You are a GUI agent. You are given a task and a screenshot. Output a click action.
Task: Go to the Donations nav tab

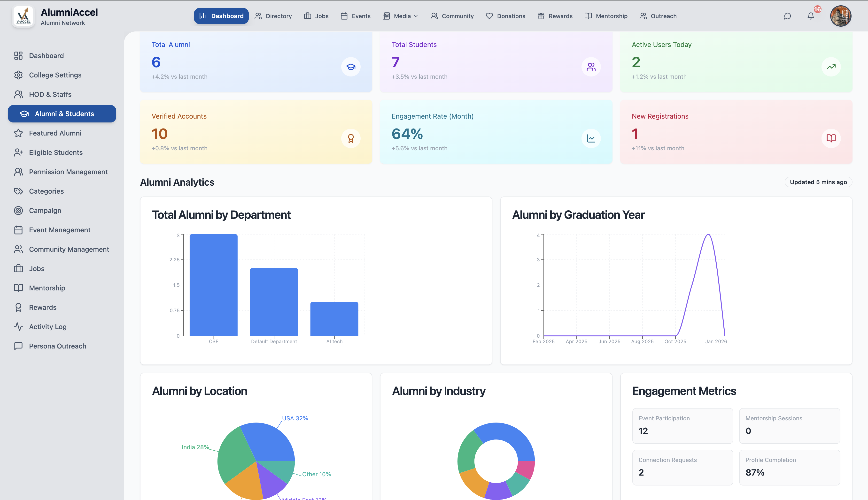(505, 16)
